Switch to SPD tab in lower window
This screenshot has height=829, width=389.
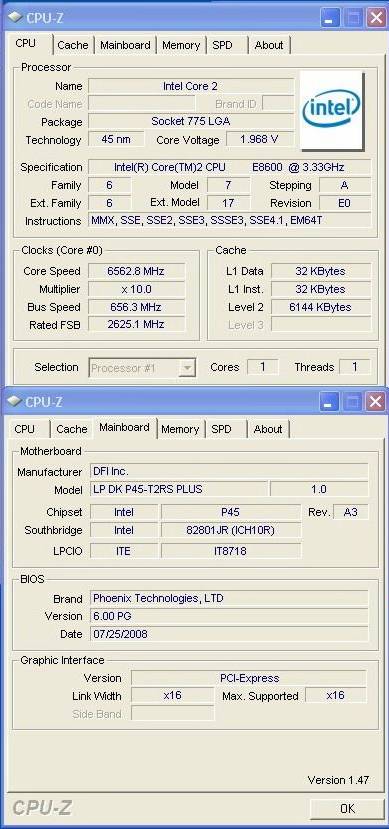[221, 429]
